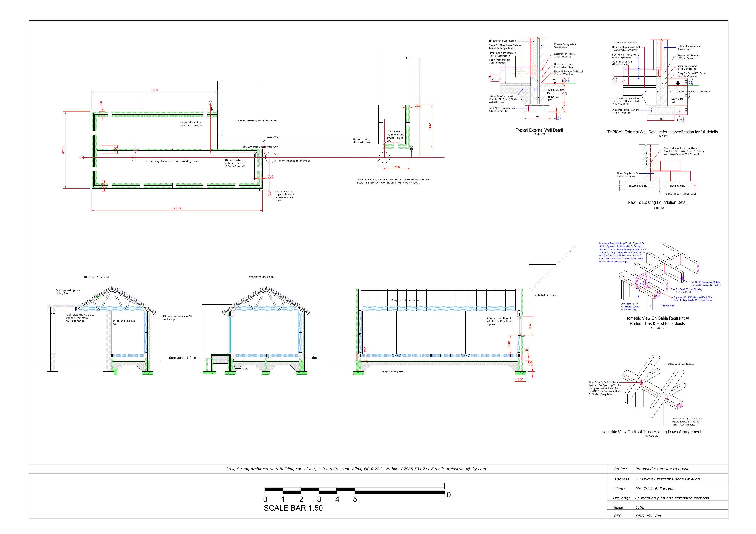Select the 'maintain existing sub floor vents' note
This screenshot has width=756, height=534.
coord(256,120)
